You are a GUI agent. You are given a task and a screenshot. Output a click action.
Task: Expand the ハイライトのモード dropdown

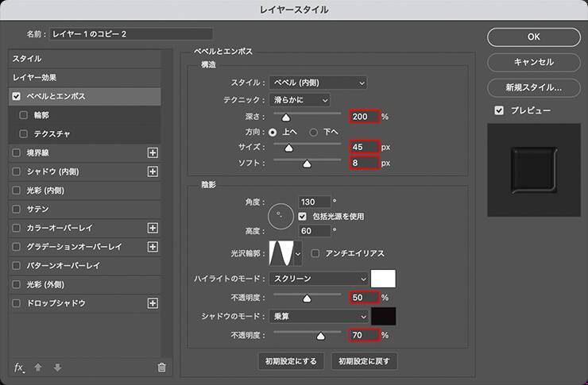tap(319, 279)
